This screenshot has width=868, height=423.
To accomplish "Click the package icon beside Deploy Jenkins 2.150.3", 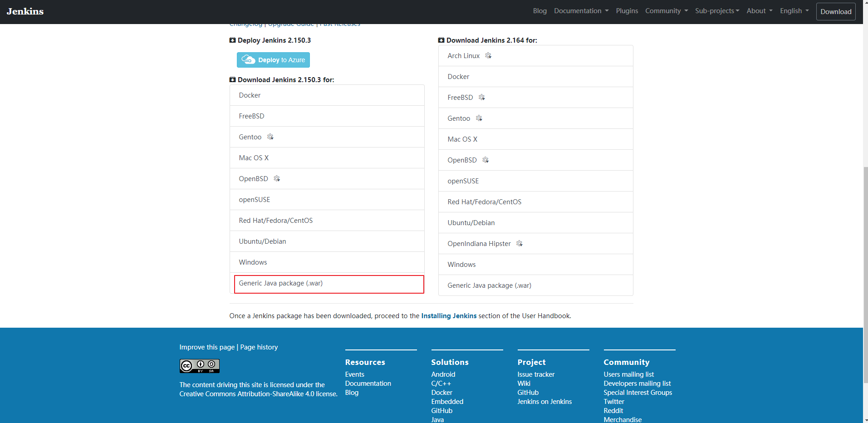I will coord(232,40).
